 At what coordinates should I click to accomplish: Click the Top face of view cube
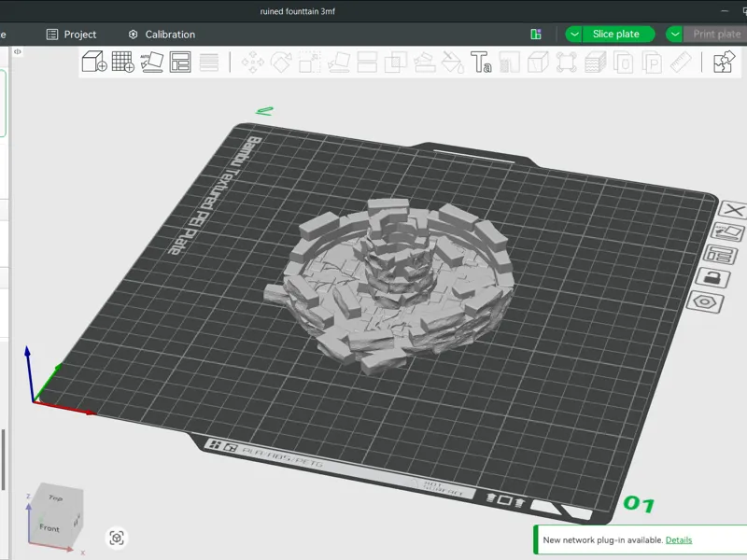(56, 497)
